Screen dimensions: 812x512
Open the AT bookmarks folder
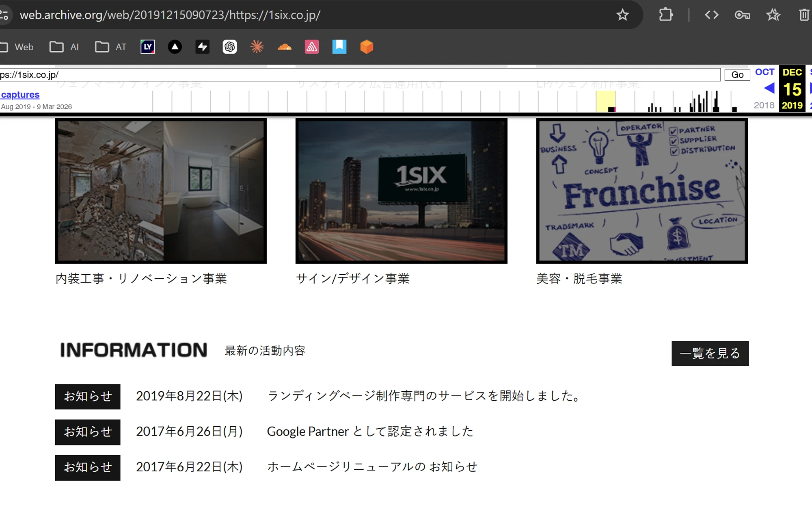[110, 47]
